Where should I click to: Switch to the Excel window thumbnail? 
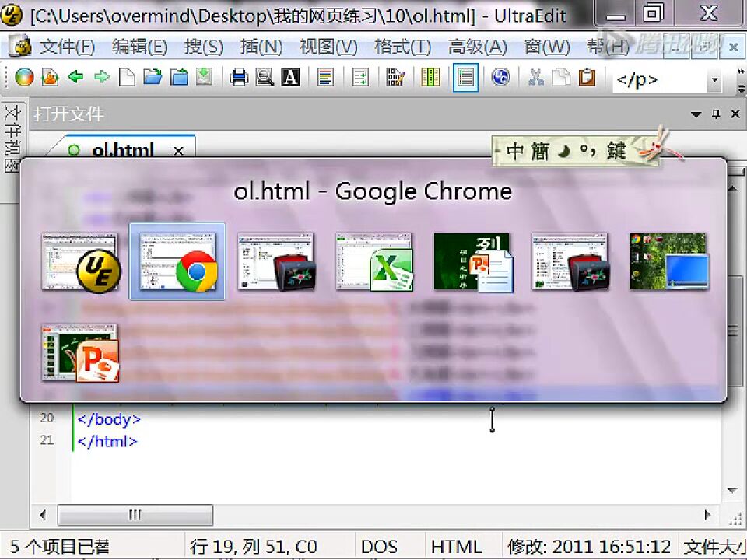click(x=374, y=262)
